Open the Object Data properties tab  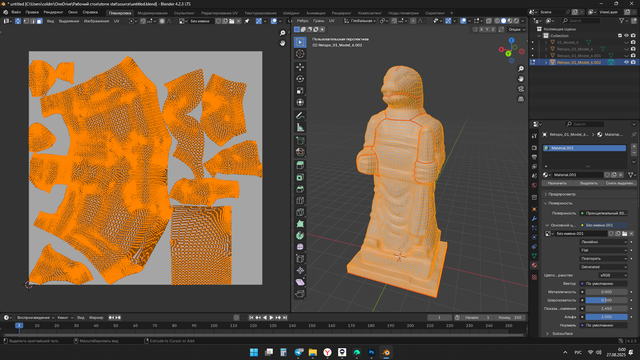534,256
